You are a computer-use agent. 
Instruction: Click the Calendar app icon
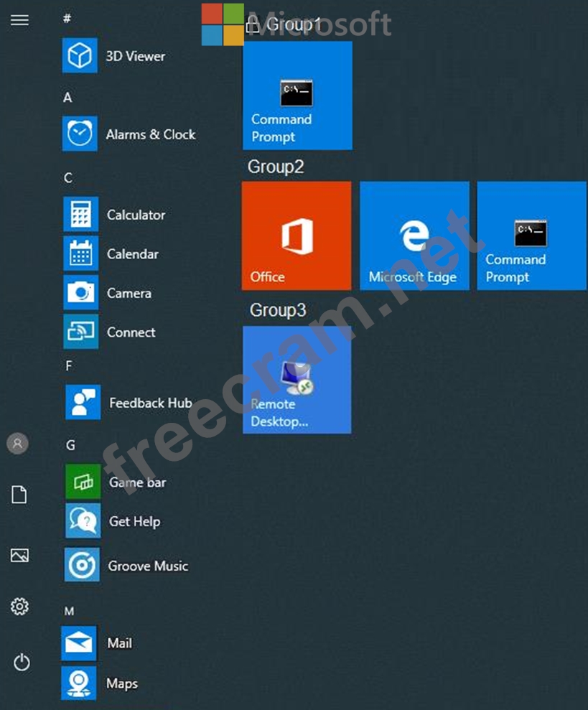80,253
